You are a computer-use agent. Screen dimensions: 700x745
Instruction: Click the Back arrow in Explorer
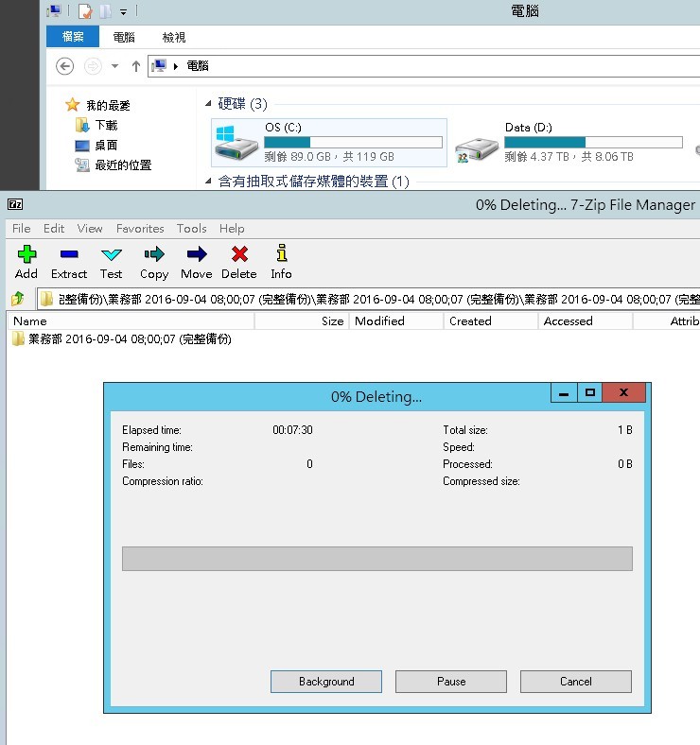tap(64, 66)
